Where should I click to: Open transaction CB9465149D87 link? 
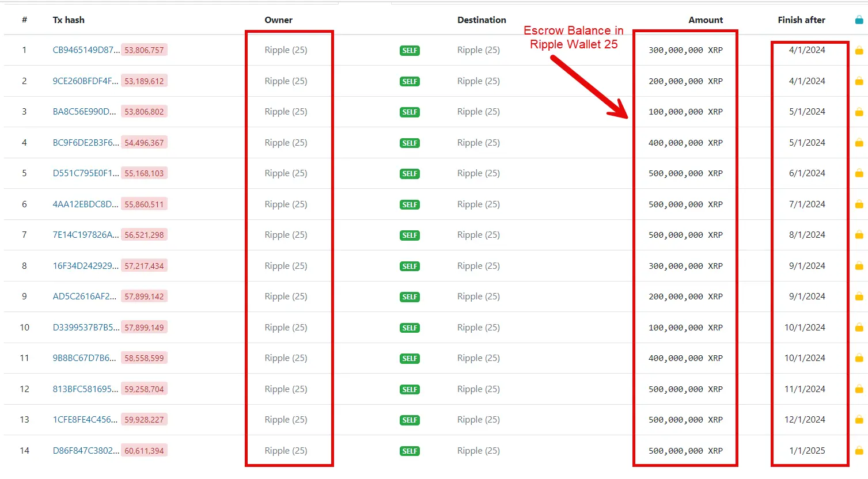click(x=86, y=50)
